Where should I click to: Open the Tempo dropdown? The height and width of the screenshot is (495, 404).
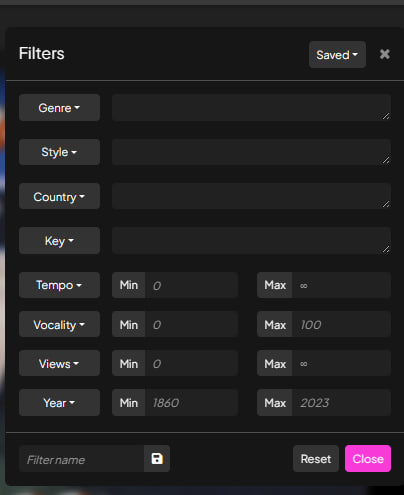tap(59, 285)
